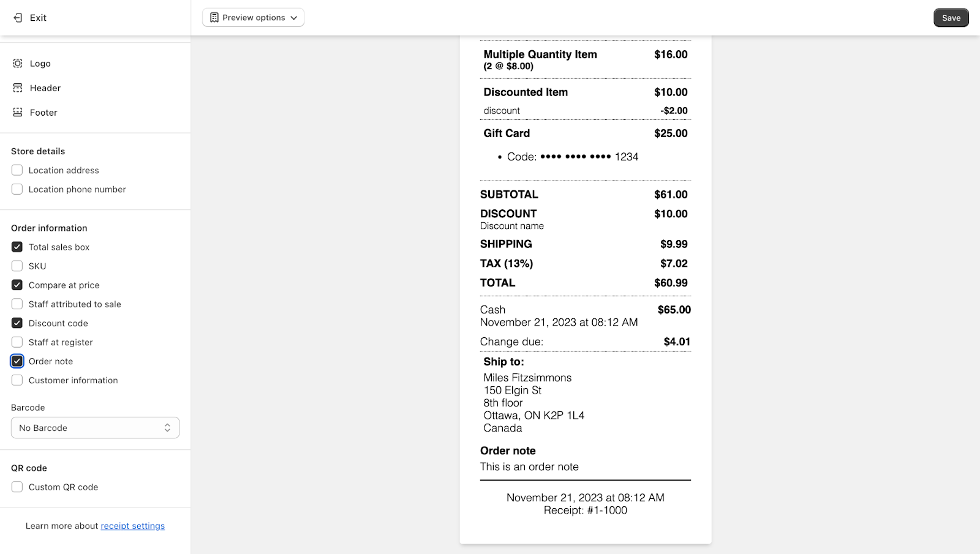Image resolution: width=980 pixels, height=554 pixels.
Task: Enable the SKU checkbox
Action: click(x=17, y=266)
